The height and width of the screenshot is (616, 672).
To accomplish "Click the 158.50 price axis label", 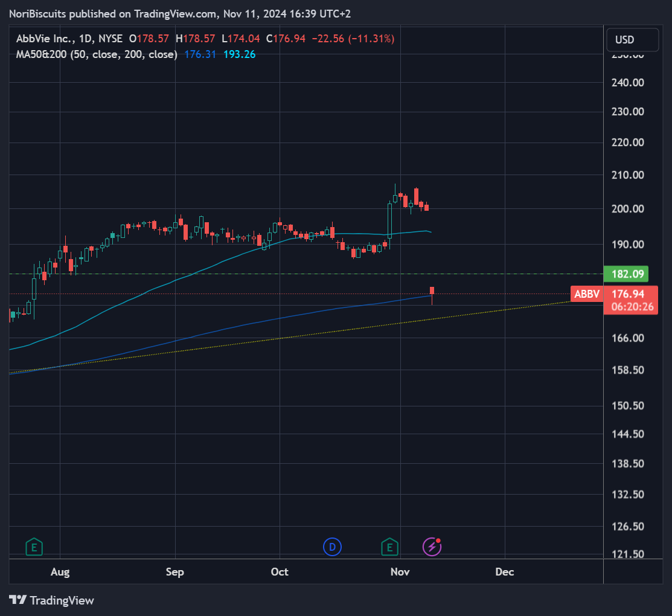I will pos(628,370).
